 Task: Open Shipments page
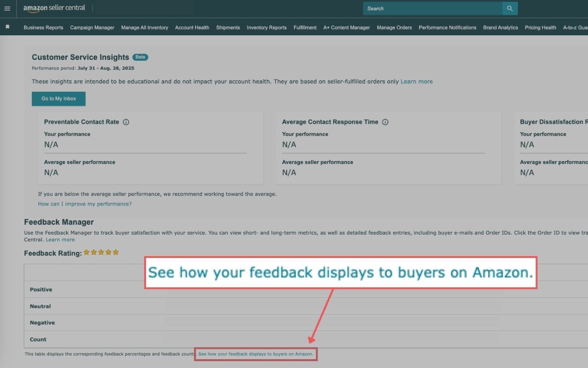coord(228,27)
